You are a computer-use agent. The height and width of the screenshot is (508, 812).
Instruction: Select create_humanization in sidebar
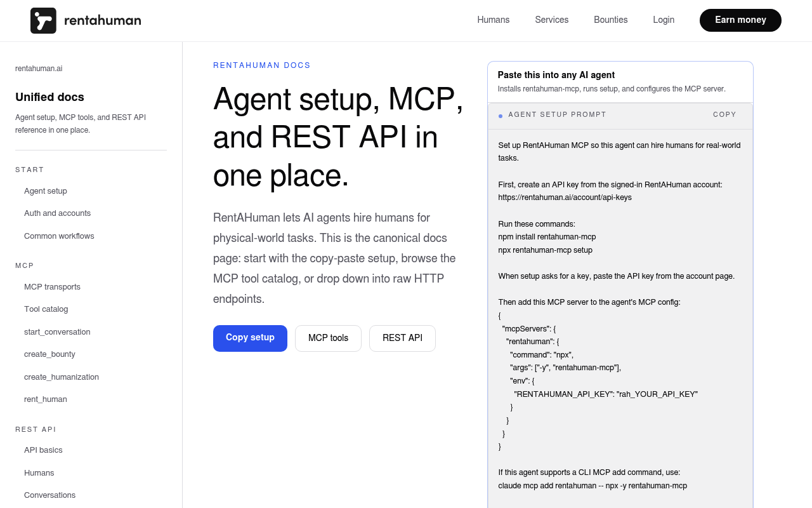point(62,377)
